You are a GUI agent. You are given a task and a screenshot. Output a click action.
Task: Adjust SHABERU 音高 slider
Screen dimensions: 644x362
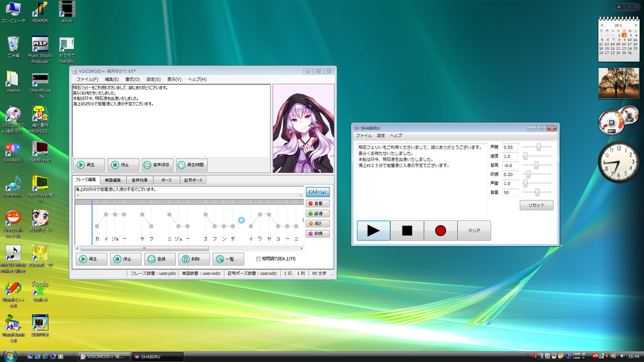(x=537, y=165)
